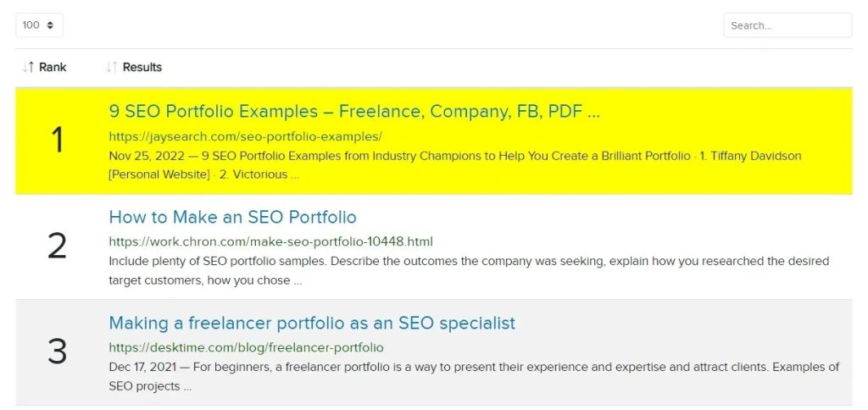Viewport: 868px width, 410px height.
Task: Select the rank number 3 cell
Action: (57, 352)
